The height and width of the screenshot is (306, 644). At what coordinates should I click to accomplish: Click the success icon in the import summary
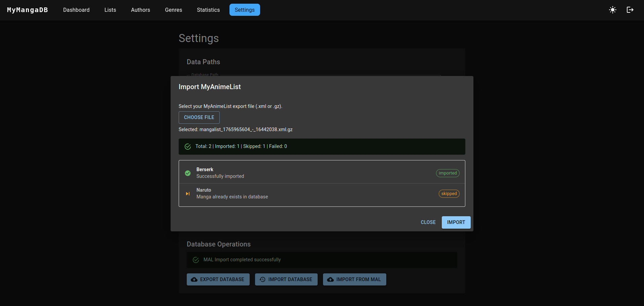tap(188, 147)
